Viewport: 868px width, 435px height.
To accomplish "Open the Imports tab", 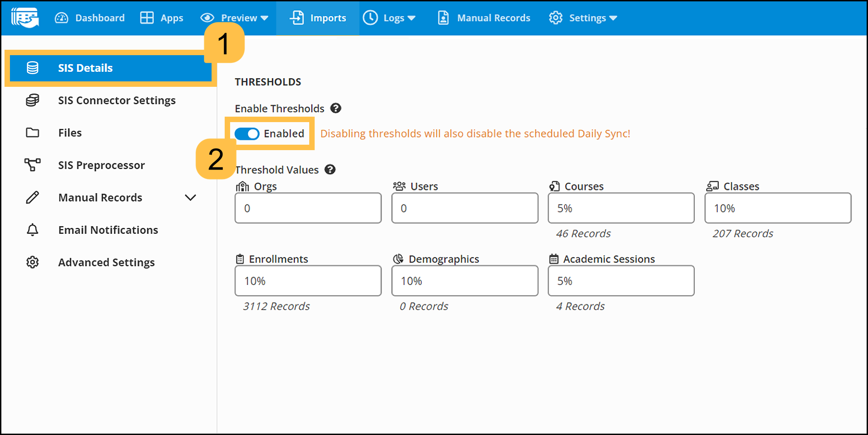I will click(x=318, y=18).
